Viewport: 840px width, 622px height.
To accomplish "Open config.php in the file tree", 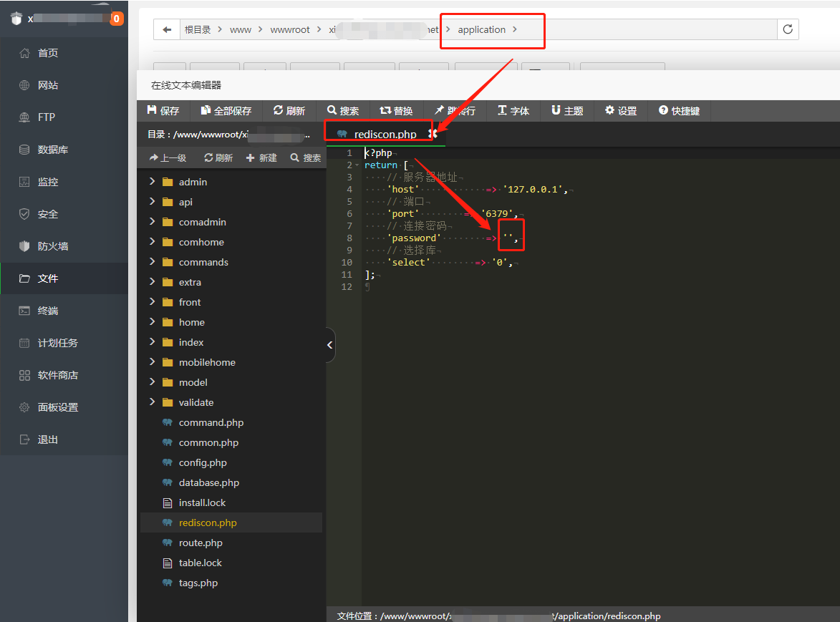I will tap(203, 462).
